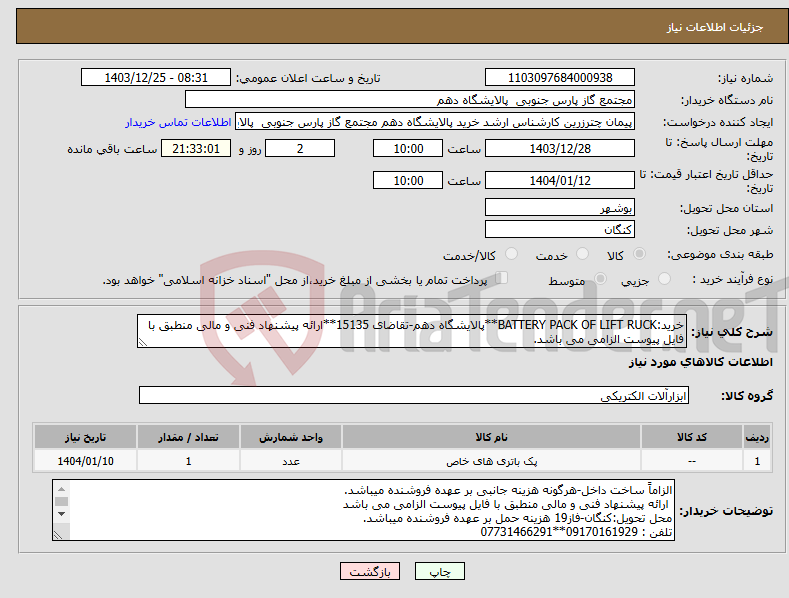The width and height of the screenshot is (789, 598).
Task: Click the price validity time field 10:00
Action: click(408, 180)
